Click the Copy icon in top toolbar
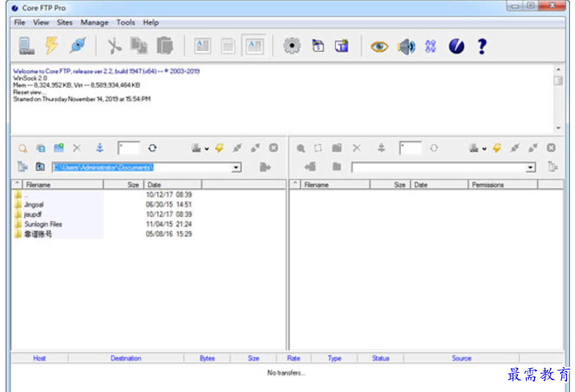 coord(139,46)
